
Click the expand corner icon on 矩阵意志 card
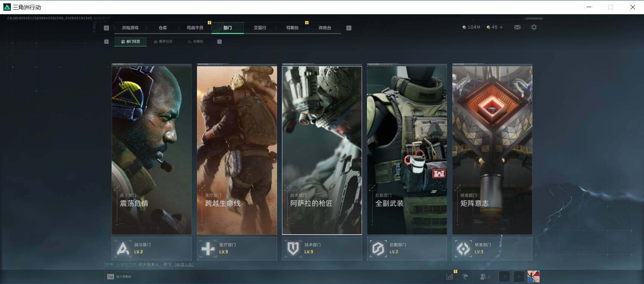pyautogui.click(x=458, y=187)
